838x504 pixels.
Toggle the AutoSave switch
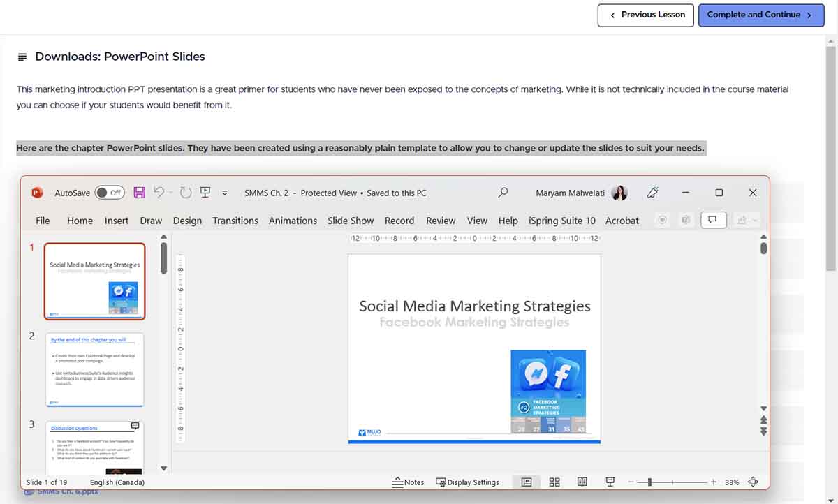[109, 193]
